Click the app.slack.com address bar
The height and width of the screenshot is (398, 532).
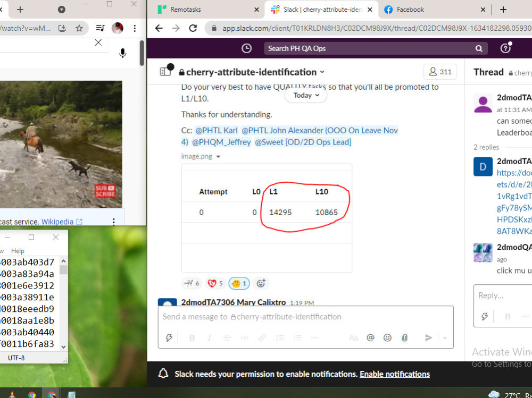pos(370,28)
